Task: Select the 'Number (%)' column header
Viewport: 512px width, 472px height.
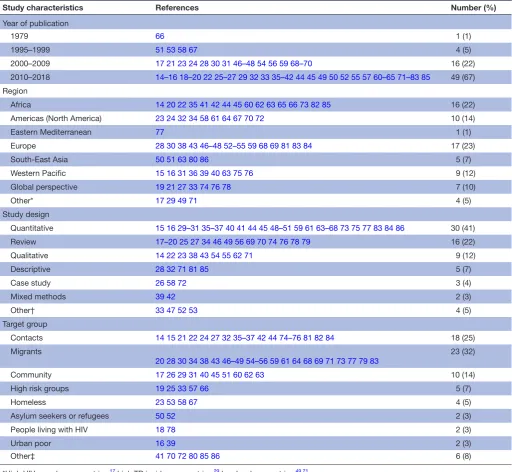Action: point(473,8)
